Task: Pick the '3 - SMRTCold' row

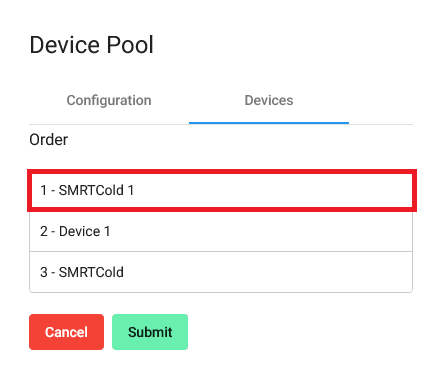Action: (221, 272)
